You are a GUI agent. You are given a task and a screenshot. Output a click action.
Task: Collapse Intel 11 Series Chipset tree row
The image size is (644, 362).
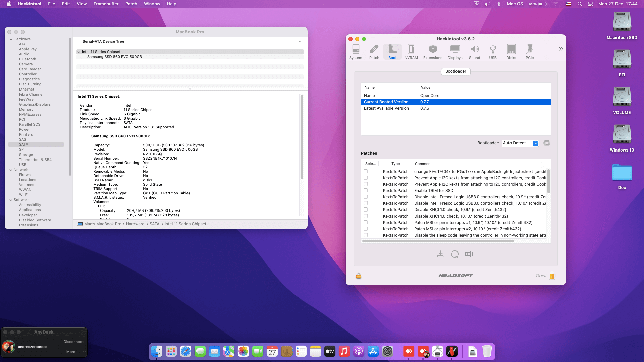(x=79, y=52)
